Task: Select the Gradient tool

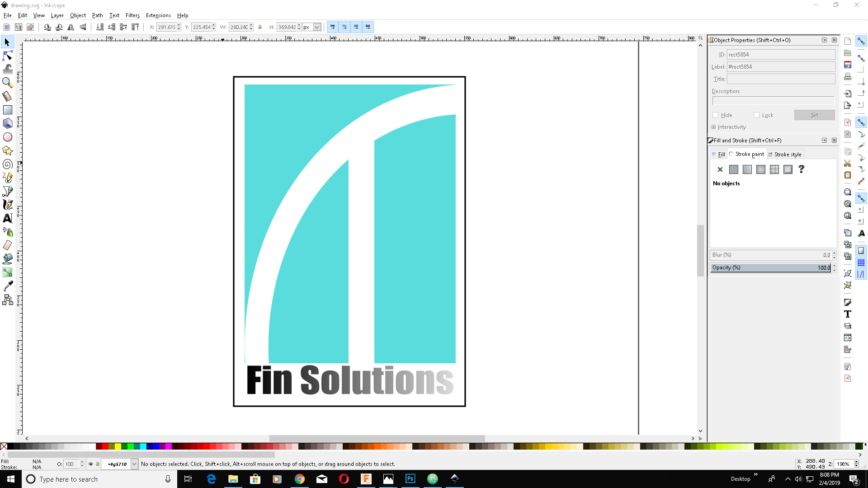Action: [x=8, y=272]
